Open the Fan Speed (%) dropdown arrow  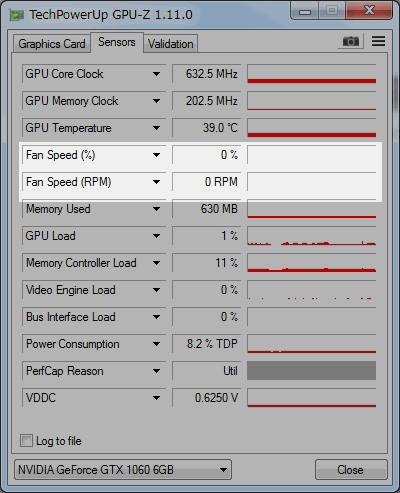[x=156, y=155]
